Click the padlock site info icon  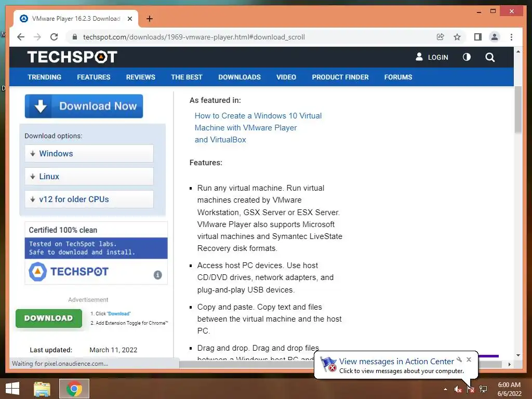click(75, 37)
